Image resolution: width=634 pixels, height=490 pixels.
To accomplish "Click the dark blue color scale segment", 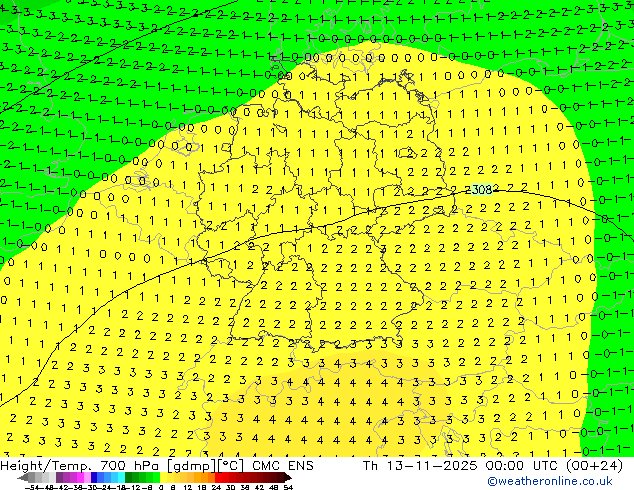I will click(x=94, y=477).
